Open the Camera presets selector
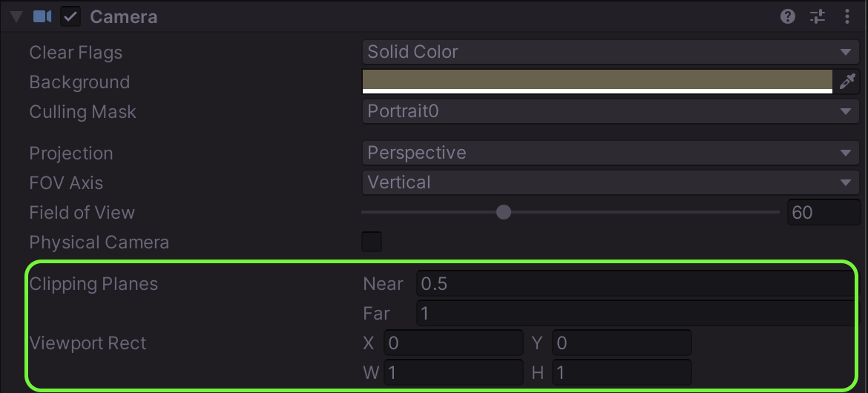Viewport: 868px width, 393px height. [x=818, y=16]
